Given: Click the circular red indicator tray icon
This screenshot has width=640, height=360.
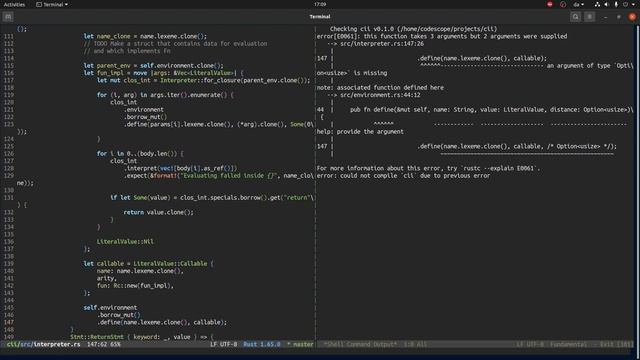Looking at the screenshot, I should tap(563, 4).
